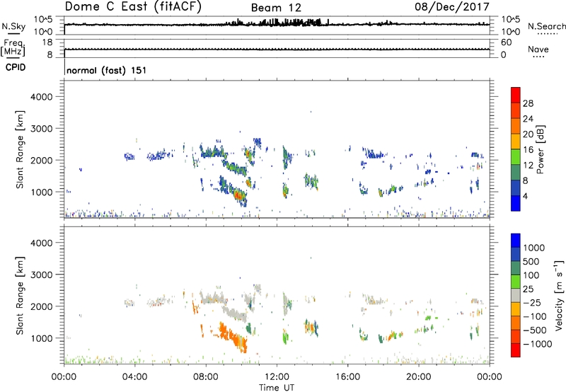Click the "18" tick on the frequency axis
This screenshot has width=566, height=392.
coord(47,42)
